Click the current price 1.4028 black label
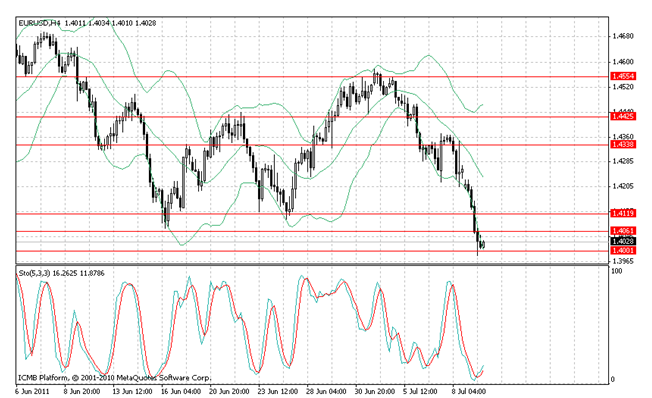Viewport: 652px width, 398px height. coord(623,241)
